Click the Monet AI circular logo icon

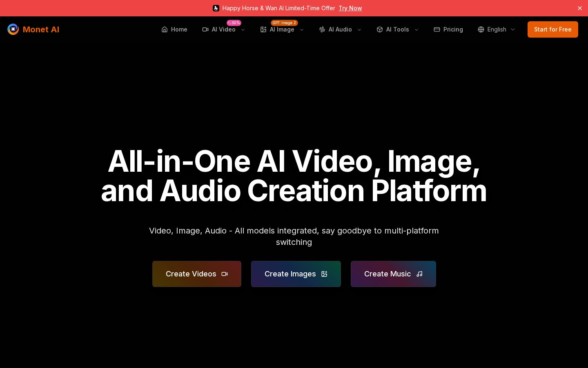pos(13,29)
